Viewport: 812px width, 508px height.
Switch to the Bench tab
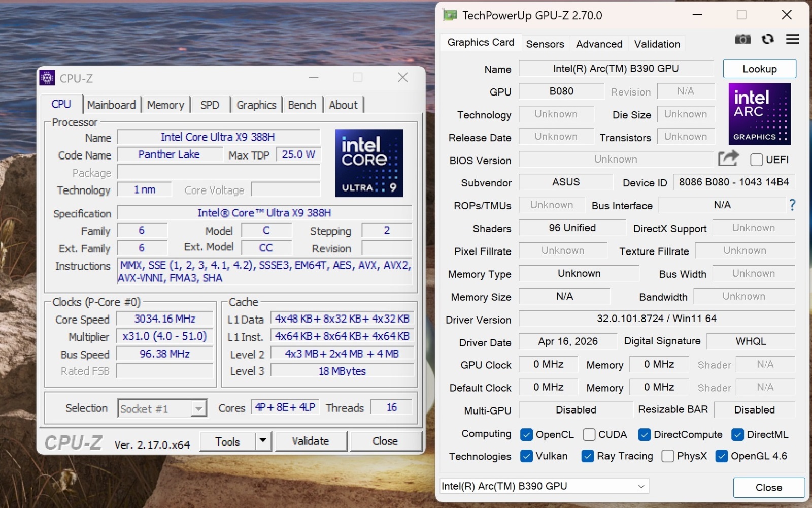coord(302,105)
